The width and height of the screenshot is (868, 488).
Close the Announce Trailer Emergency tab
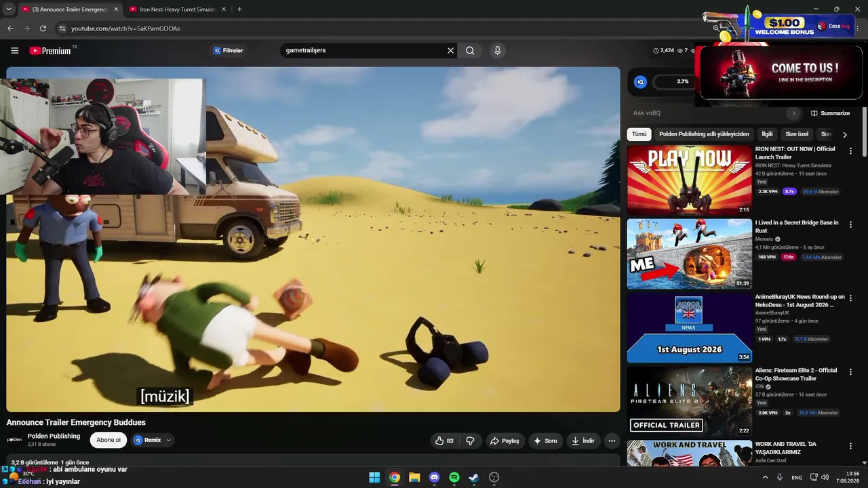click(x=116, y=9)
